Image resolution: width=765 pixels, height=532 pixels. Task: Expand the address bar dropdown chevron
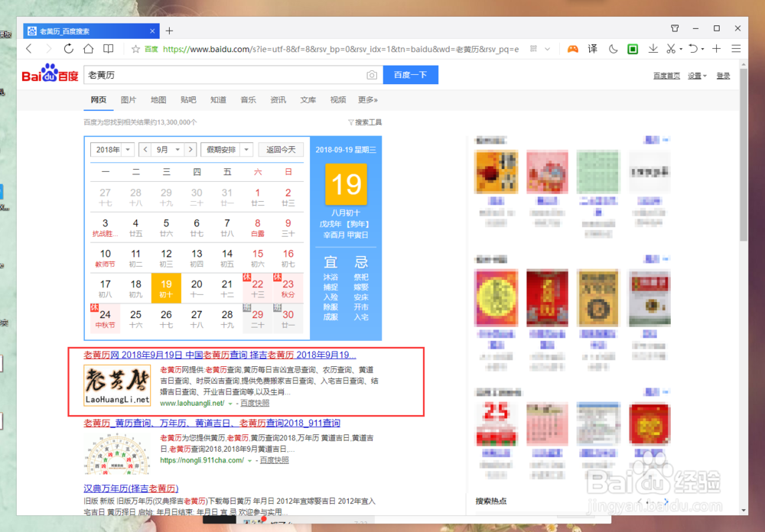click(548, 49)
